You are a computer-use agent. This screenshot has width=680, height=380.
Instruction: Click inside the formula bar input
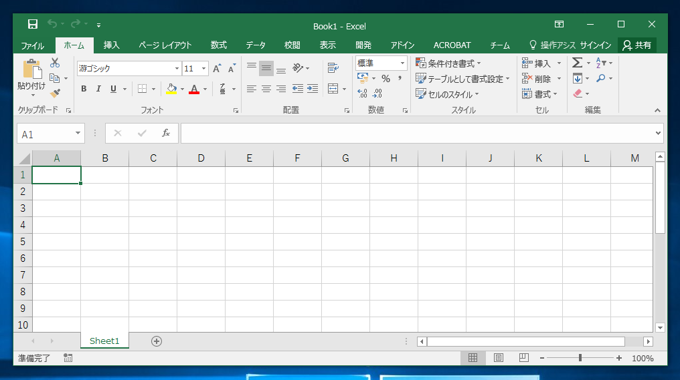click(417, 133)
